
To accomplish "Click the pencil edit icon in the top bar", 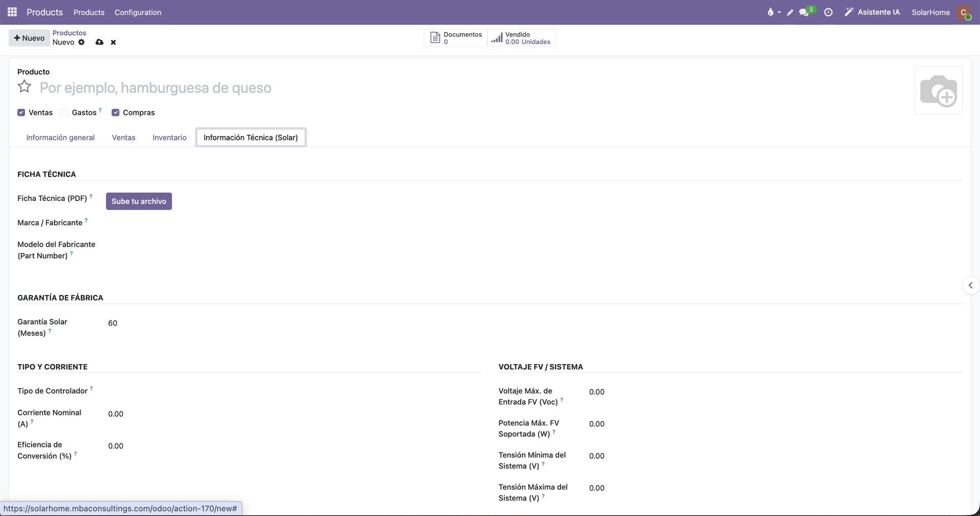I will pos(790,12).
